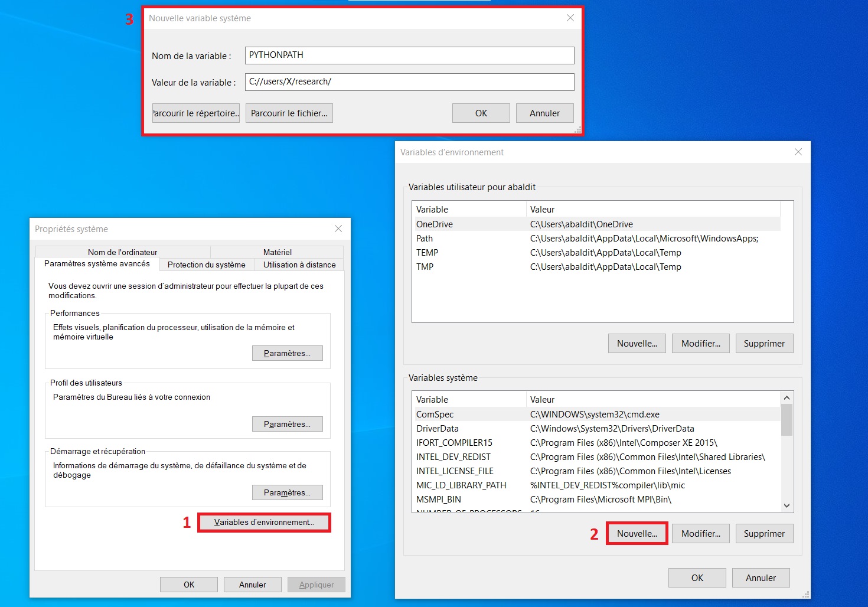This screenshot has width=868, height=607.
Task: Click the Valeur de la variable field
Action: [x=409, y=82]
